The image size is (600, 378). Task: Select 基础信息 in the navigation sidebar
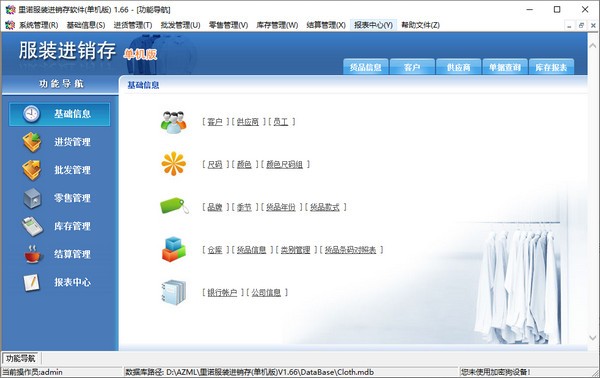click(x=59, y=114)
